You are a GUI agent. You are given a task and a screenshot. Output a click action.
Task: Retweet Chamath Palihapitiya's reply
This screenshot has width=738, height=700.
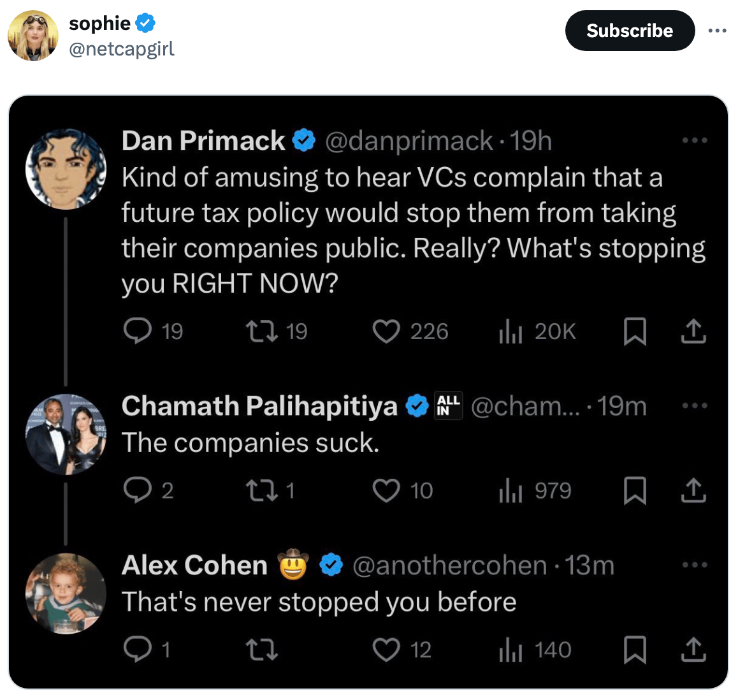pos(262,491)
